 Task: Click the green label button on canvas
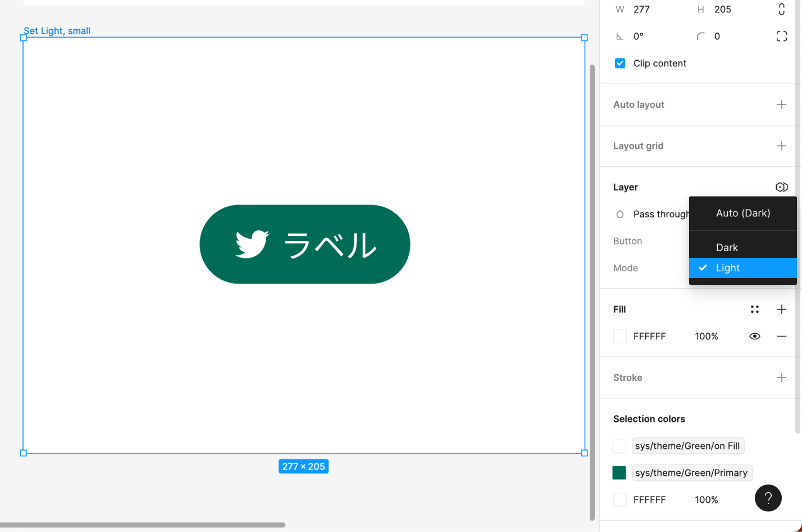click(305, 244)
